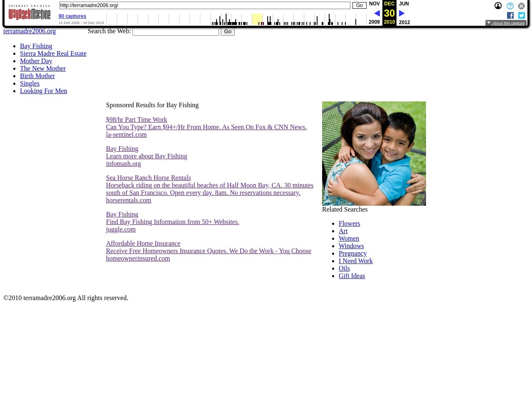Viewport: 532px width, 399px height.
Task: Share capture on Twitter
Action: tap(522, 15)
